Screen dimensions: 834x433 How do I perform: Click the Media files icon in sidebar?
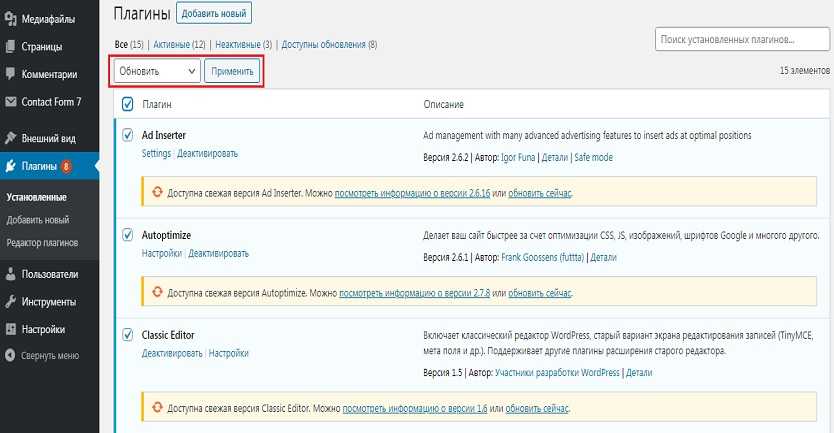[x=11, y=17]
